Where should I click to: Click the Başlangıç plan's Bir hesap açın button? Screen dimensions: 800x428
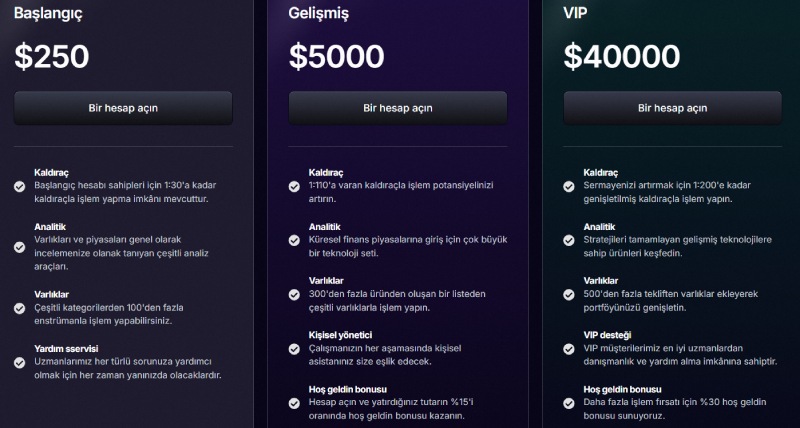coord(123,108)
